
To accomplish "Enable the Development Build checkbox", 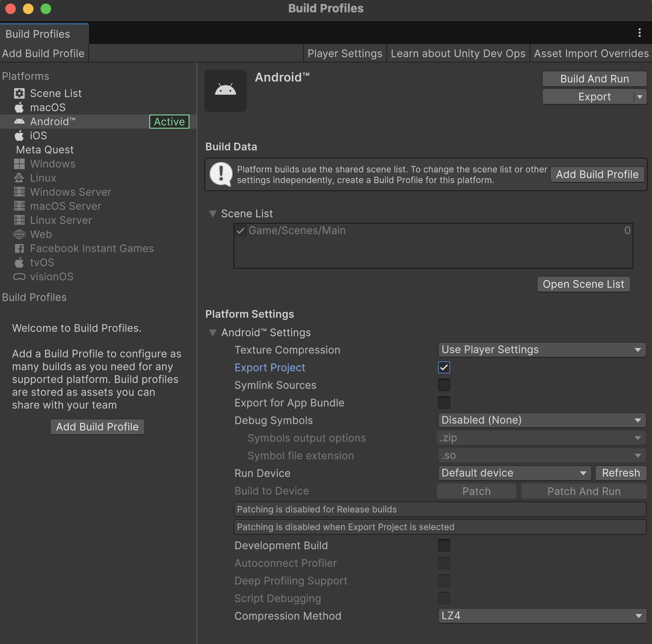I will pos(444,545).
